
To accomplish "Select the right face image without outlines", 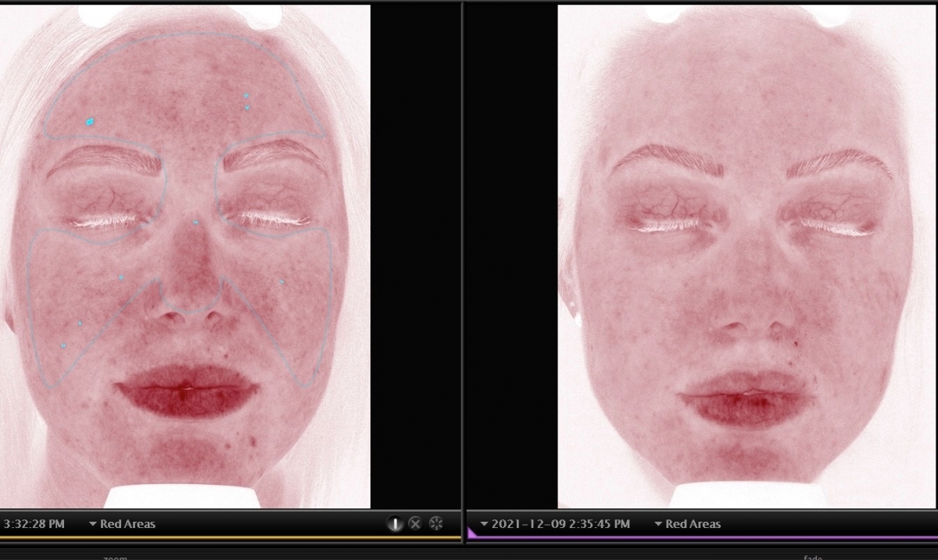I will tap(746, 258).
